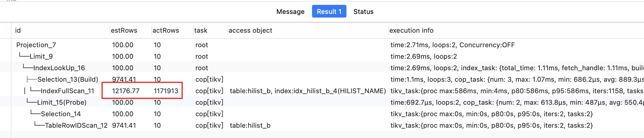Click the Selection_14 plan node
The width and height of the screenshot is (644, 138).
pos(61,114)
